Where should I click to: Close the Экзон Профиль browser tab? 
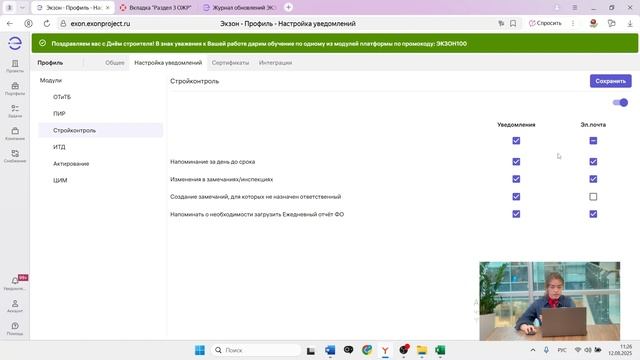(108, 8)
